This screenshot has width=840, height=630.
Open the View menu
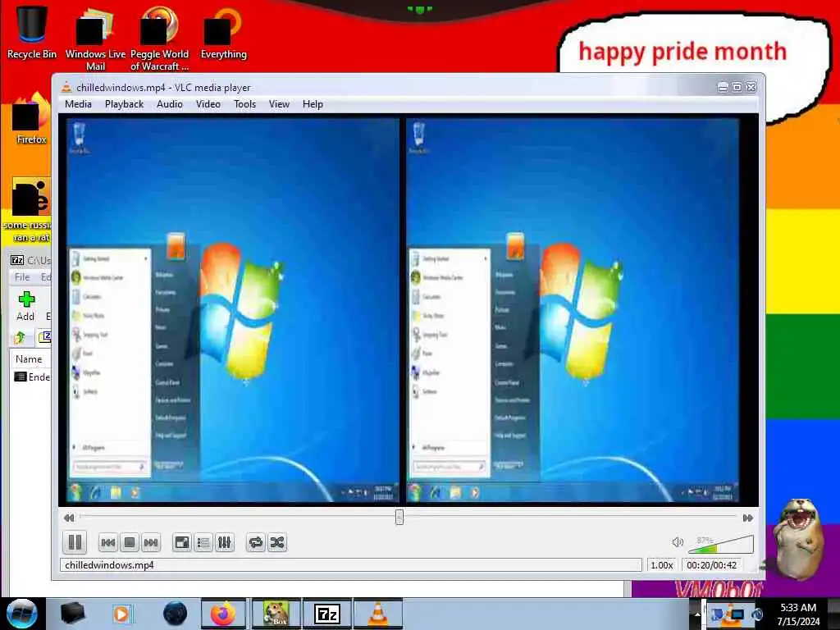[x=279, y=104]
